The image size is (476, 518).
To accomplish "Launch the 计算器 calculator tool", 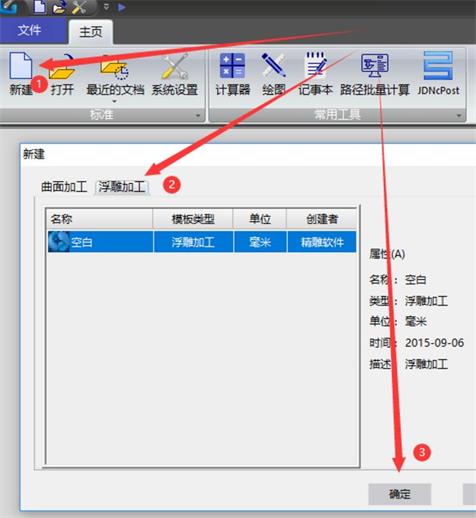I will click(233, 73).
